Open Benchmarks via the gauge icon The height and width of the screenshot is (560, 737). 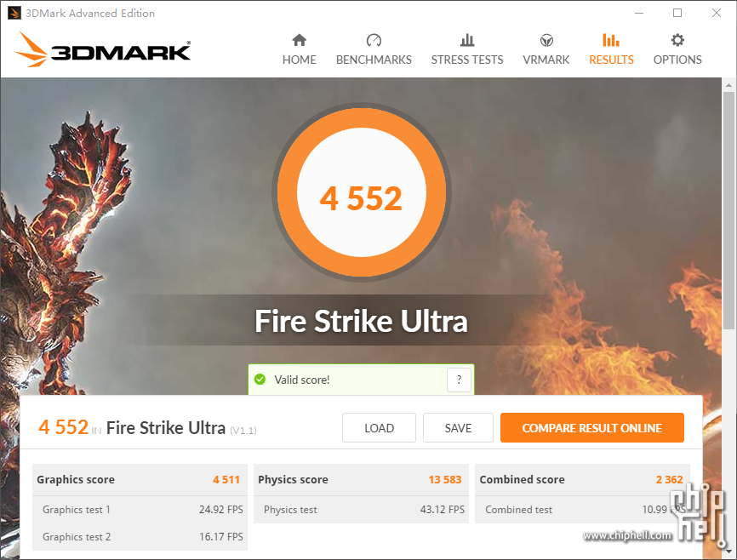coord(374,41)
